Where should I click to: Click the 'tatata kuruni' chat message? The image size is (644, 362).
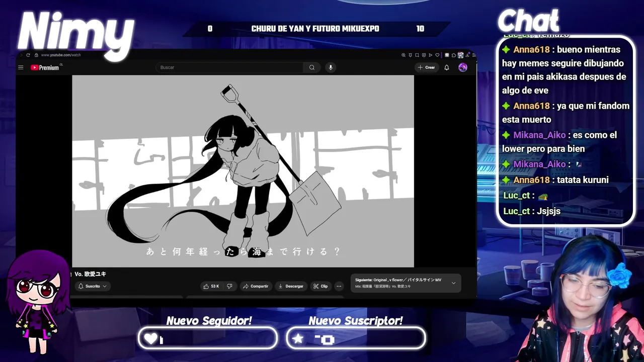[583, 179]
